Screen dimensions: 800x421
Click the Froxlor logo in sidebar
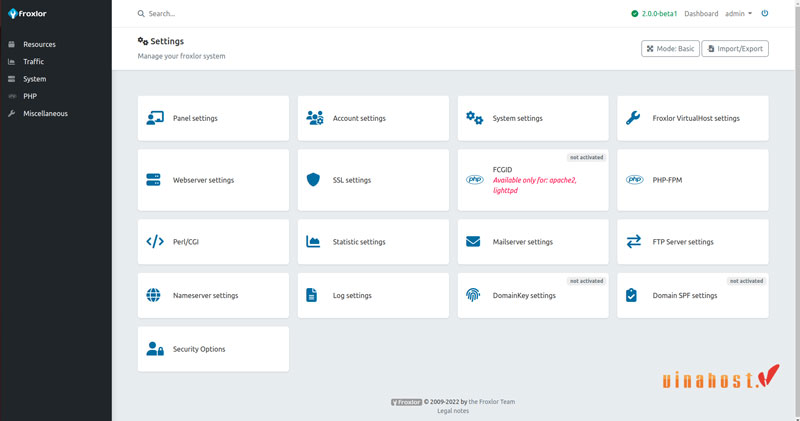pos(27,14)
